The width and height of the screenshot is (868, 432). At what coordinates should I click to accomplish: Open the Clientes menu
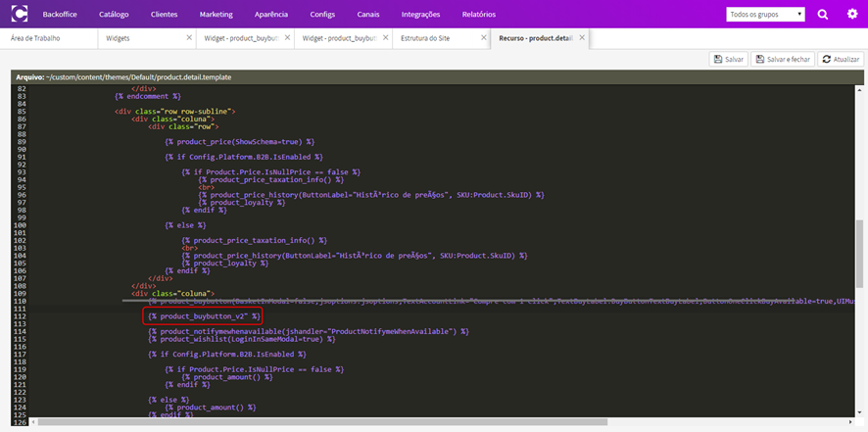pos(164,15)
